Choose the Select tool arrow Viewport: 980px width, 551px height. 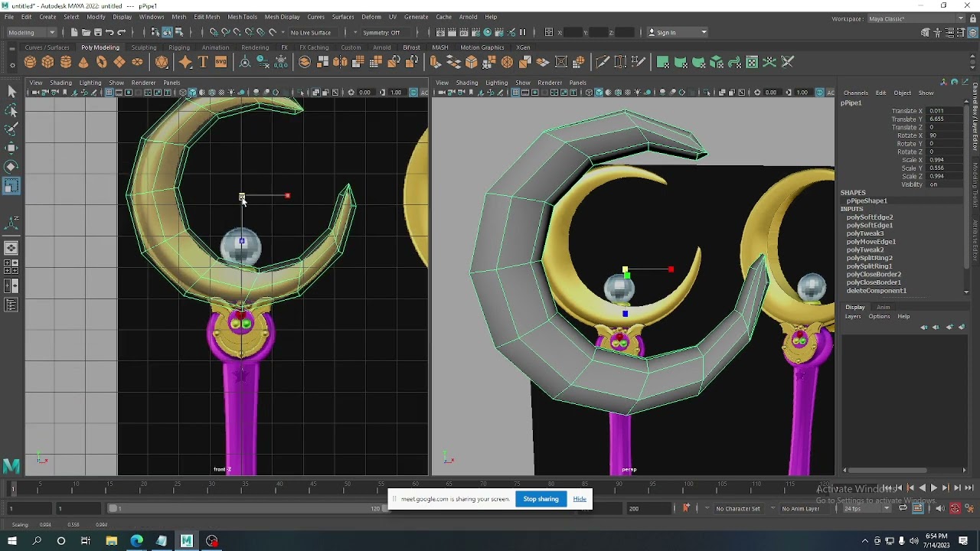11,92
